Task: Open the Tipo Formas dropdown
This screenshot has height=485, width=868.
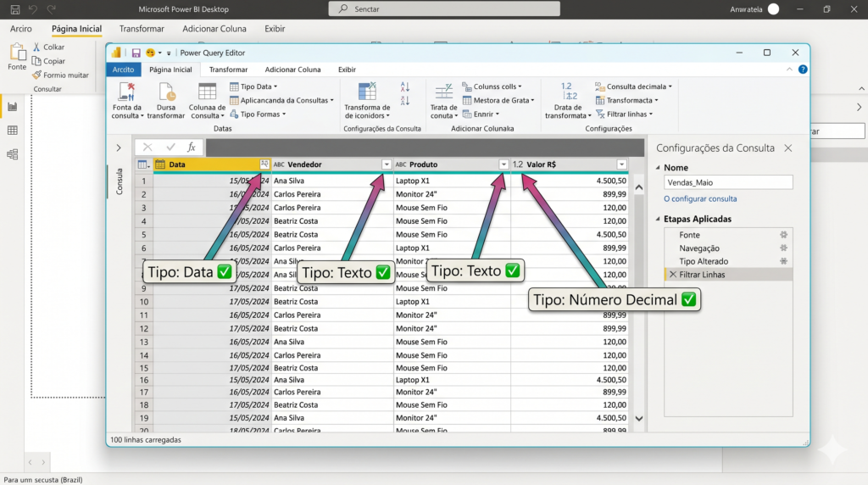Action: [x=258, y=114]
